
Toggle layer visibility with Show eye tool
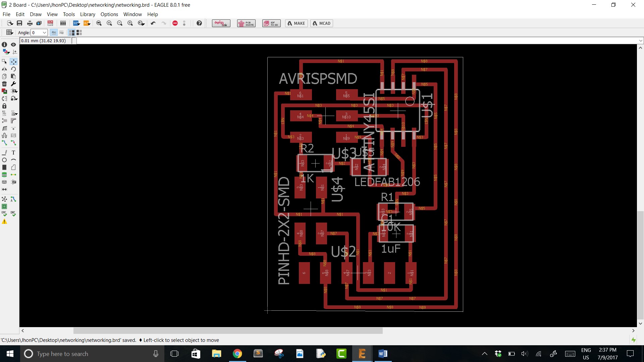point(14,45)
